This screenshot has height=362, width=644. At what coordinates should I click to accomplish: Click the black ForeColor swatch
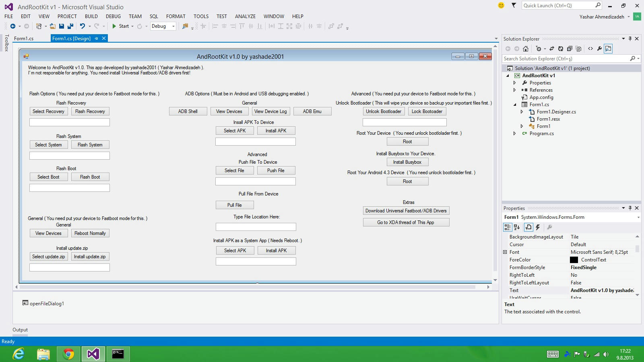click(x=574, y=260)
